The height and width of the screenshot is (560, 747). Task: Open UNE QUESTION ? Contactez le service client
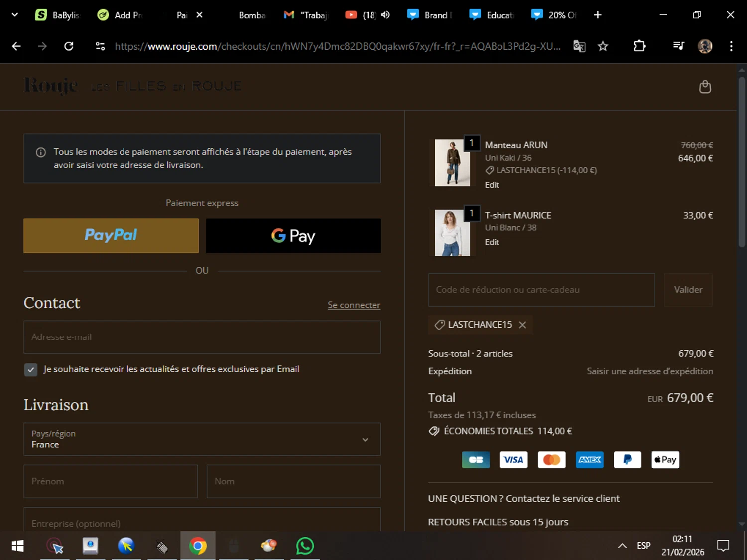pyautogui.click(x=523, y=499)
